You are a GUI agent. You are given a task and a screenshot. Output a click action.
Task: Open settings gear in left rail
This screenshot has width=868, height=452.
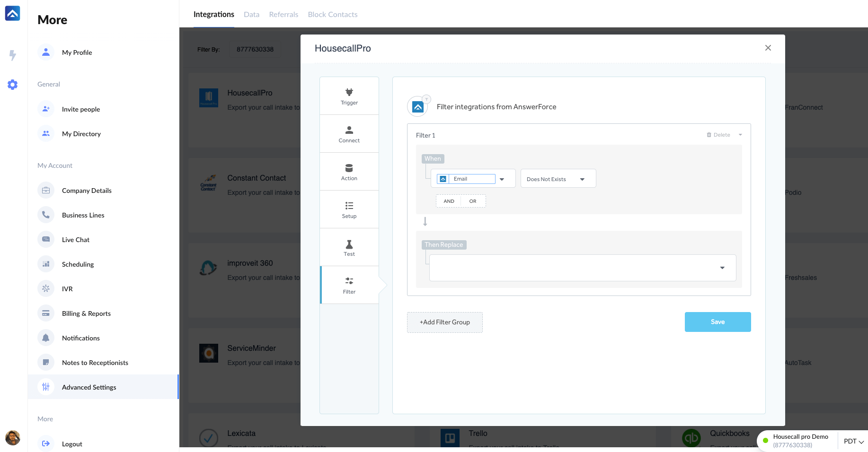click(x=13, y=85)
